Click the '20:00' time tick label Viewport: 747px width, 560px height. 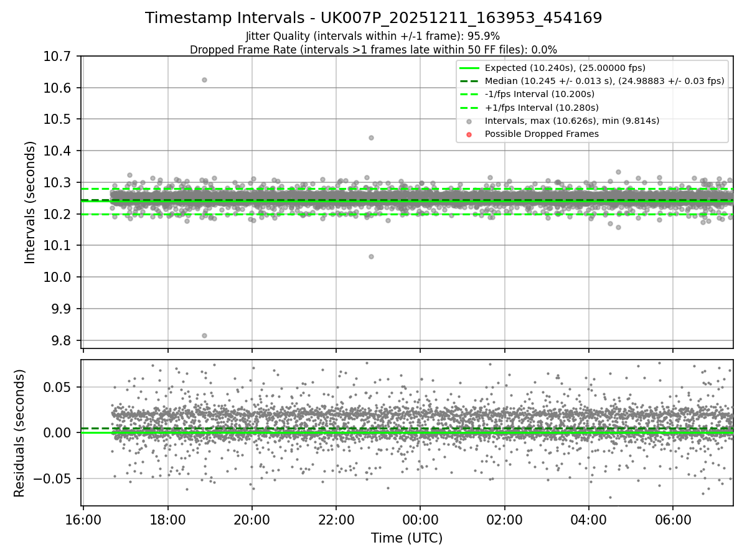tap(251, 520)
